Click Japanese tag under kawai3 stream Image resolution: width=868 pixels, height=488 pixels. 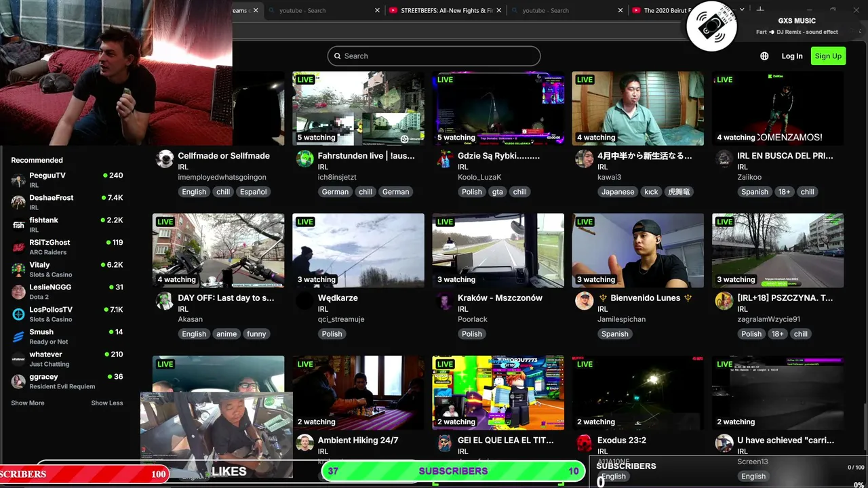coord(618,192)
